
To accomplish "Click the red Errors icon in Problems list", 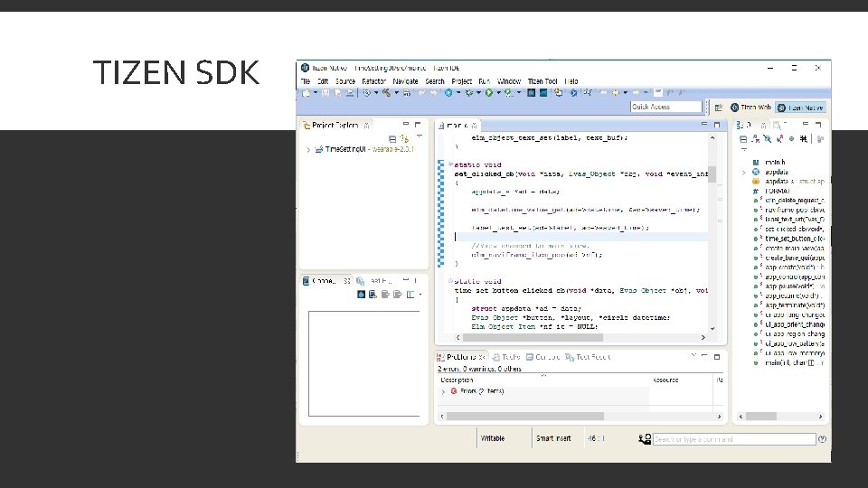I will pos(454,391).
